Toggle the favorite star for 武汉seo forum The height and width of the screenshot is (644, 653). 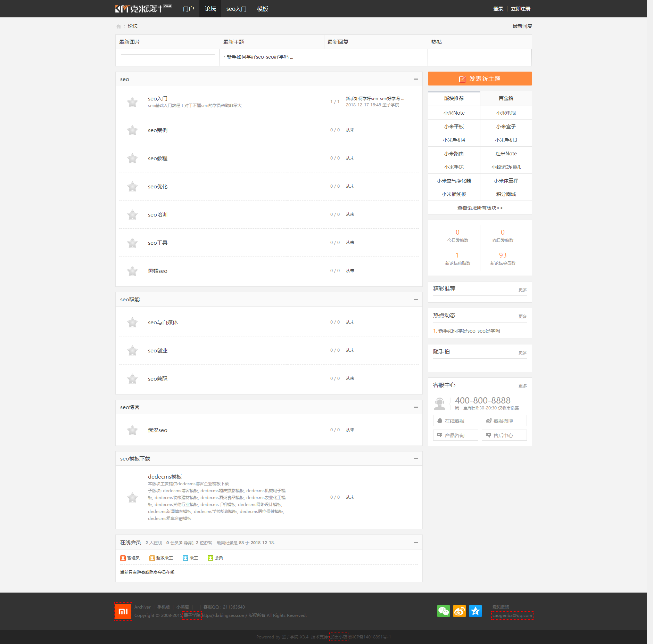(132, 430)
